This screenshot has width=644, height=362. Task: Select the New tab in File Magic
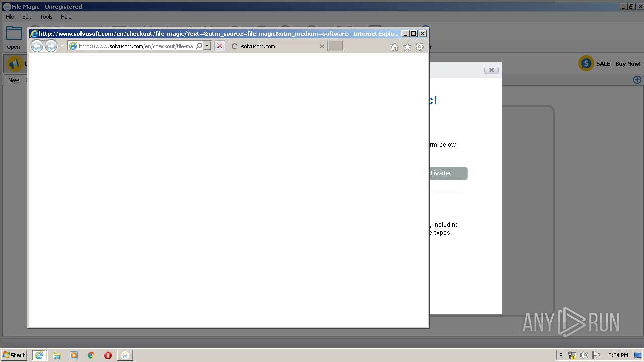(x=14, y=80)
